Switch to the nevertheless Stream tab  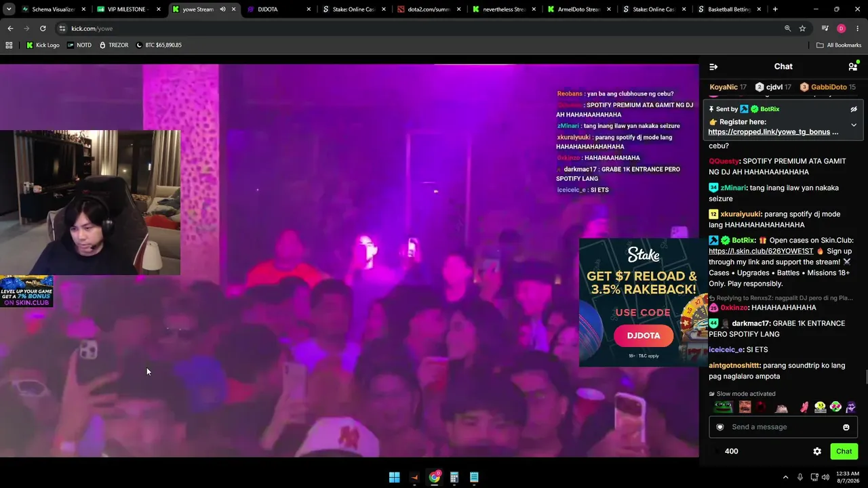[505, 9]
